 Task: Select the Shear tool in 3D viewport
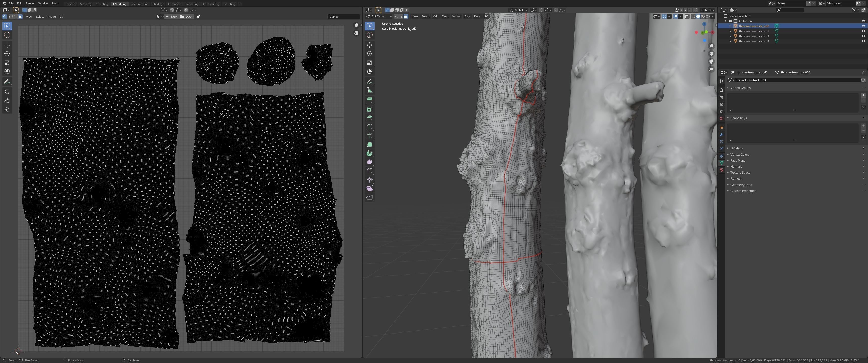[370, 188]
